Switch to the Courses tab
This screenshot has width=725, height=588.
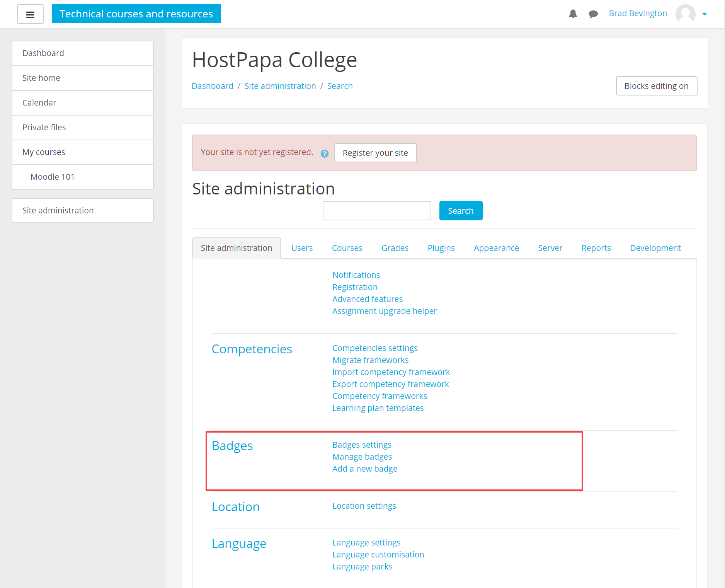(x=347, y=248)
